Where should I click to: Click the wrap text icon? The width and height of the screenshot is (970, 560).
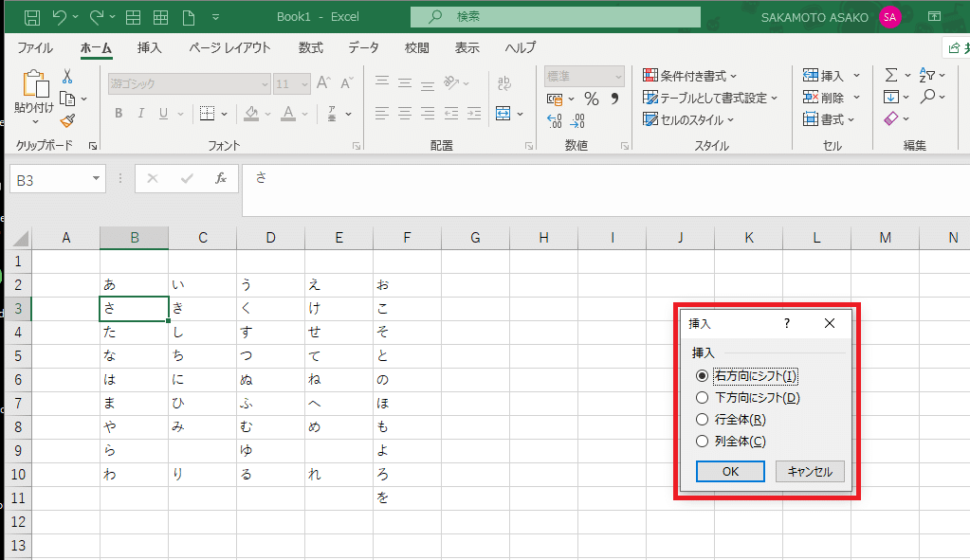click(x=504, y=82)
